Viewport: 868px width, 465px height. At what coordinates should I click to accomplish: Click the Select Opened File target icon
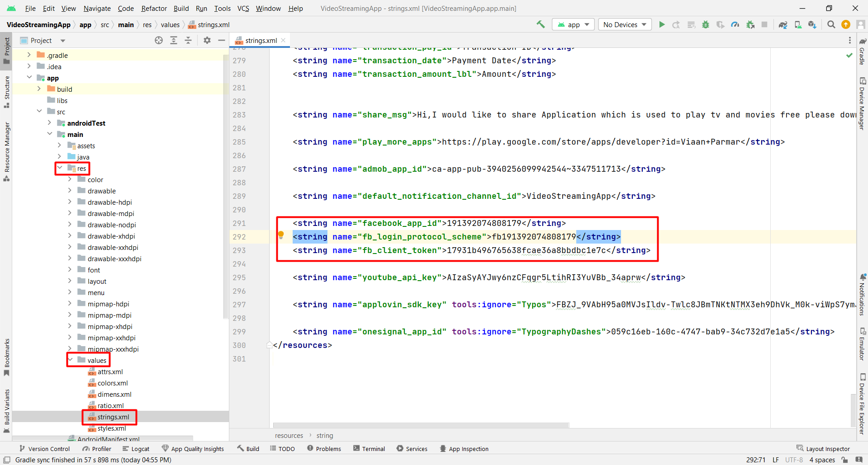coord(159,40)
